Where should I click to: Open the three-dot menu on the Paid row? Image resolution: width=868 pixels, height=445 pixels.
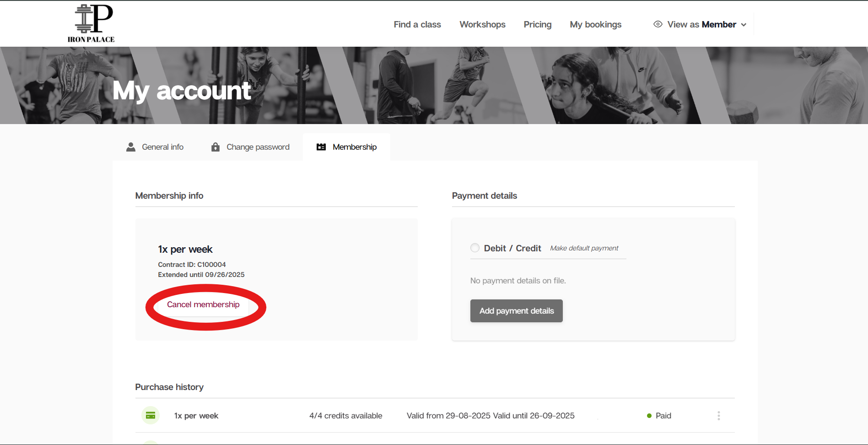pos(718,416)
